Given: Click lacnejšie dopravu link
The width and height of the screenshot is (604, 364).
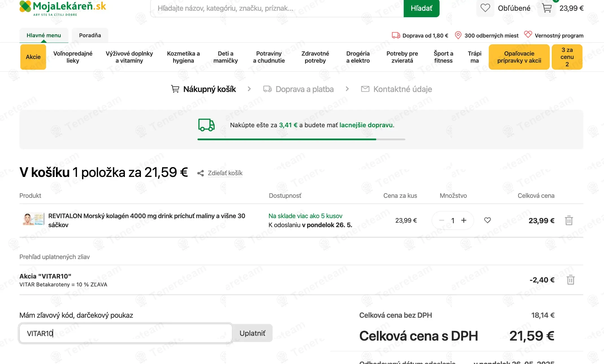Looking at the screenshot, I should (x=366, y=125).
